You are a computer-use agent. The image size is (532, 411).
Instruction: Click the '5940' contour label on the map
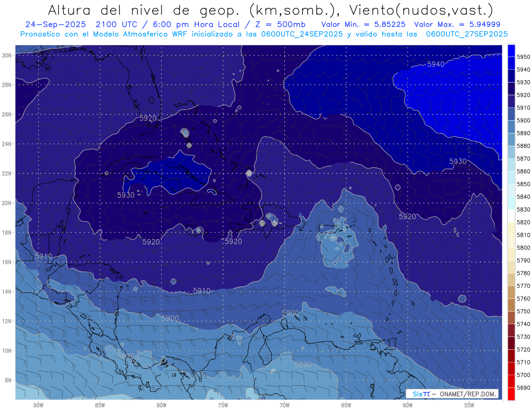436,64
